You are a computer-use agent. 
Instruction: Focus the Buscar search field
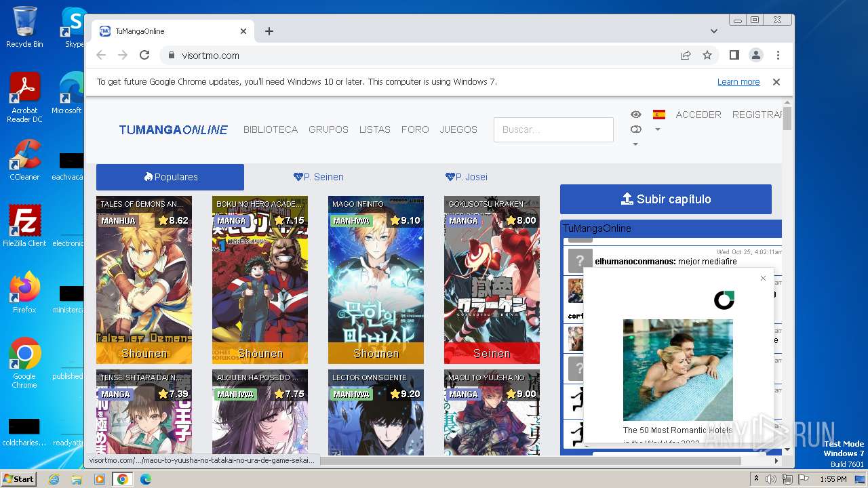pos(553,129)
